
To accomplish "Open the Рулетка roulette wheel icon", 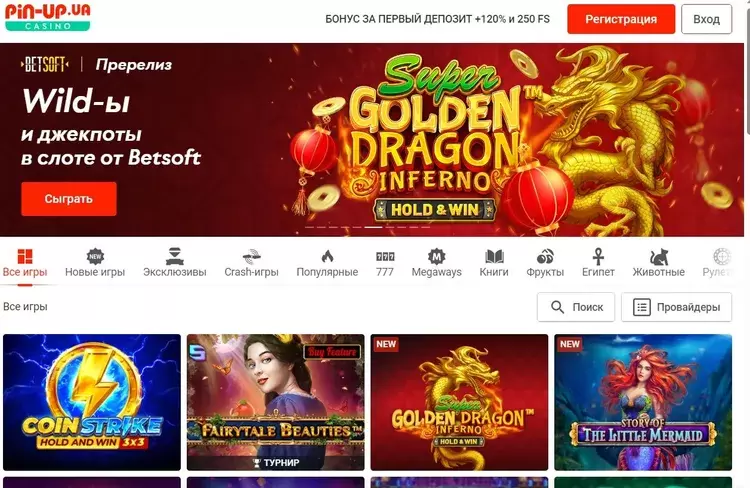I will [722, 256].
